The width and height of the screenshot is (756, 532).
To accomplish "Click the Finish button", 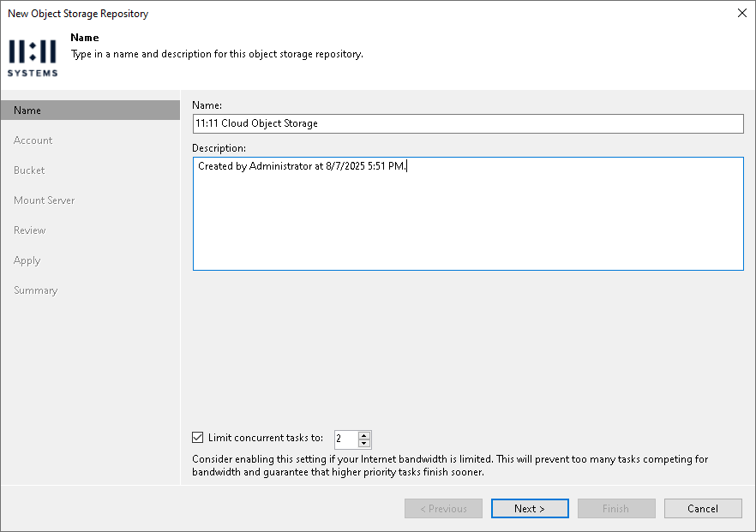I will click(616, 508).
